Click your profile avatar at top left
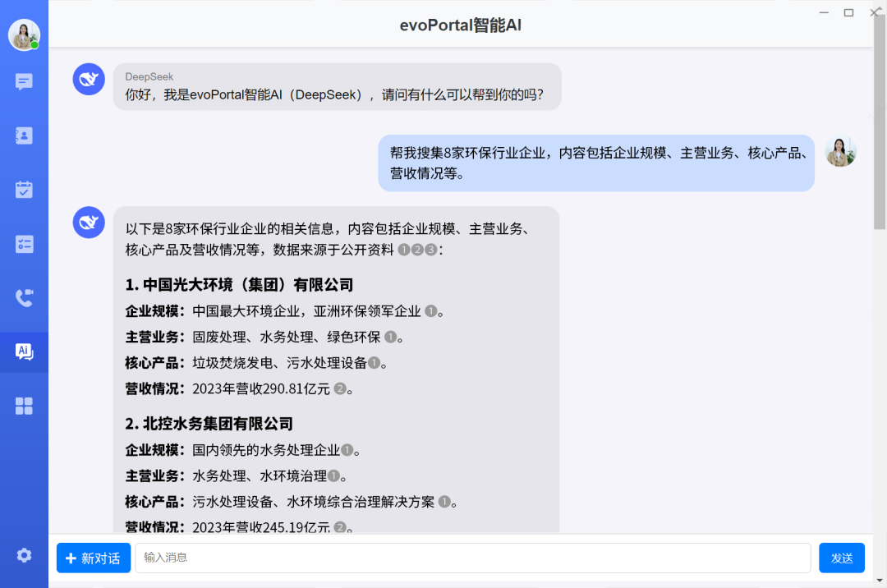The height and width of the screenshot is (588, 887). coord(24,34)
